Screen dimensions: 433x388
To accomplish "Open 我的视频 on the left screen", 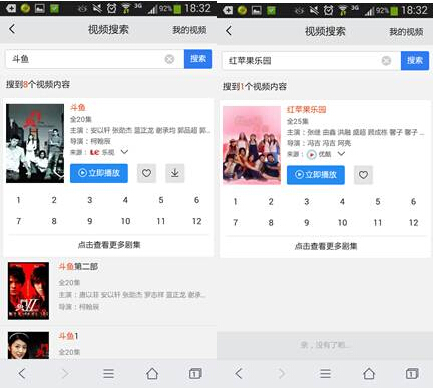I will 189,30.
